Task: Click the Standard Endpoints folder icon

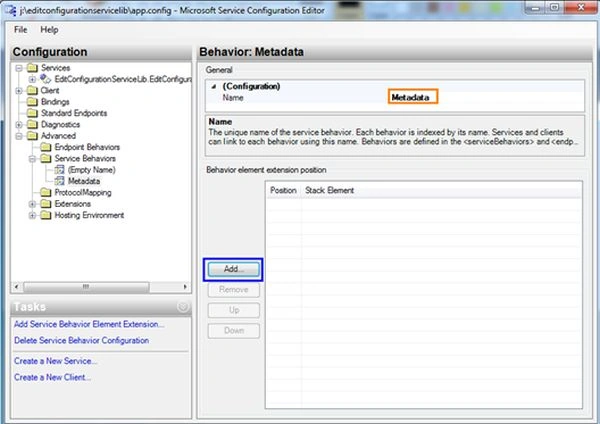Action: (32, 113)
